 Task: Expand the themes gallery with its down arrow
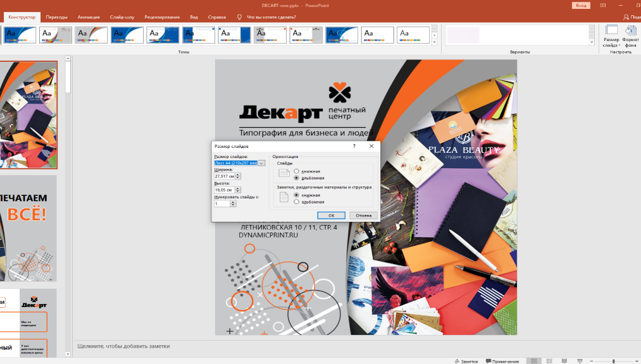[434, 42]
